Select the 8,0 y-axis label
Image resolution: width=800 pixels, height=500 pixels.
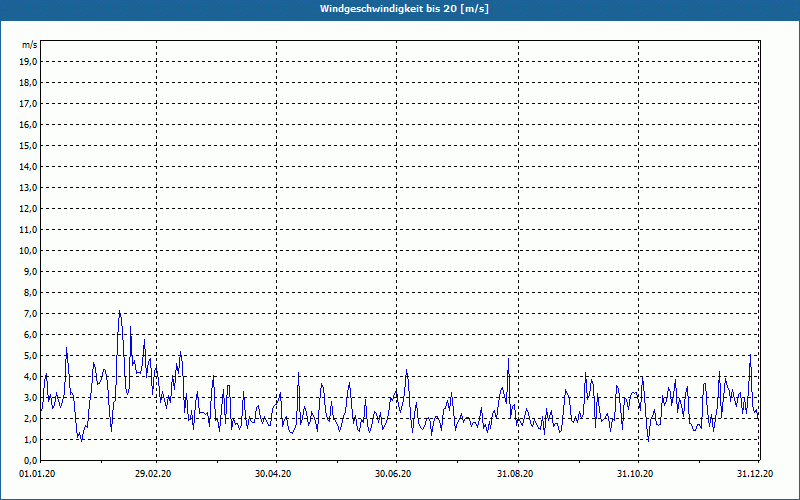coord(31,292)
